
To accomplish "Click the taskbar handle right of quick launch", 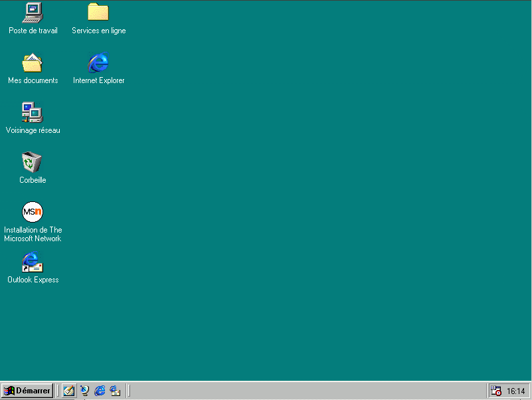I will (128, 391).
